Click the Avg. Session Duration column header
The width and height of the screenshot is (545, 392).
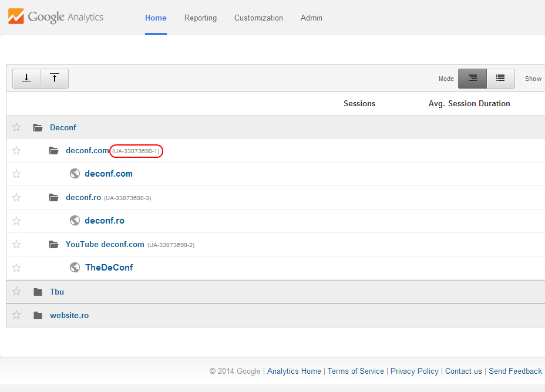click(x=469, y=103)
